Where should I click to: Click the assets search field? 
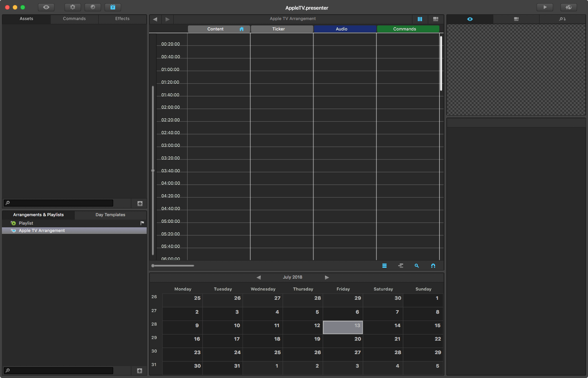[59, 203]
